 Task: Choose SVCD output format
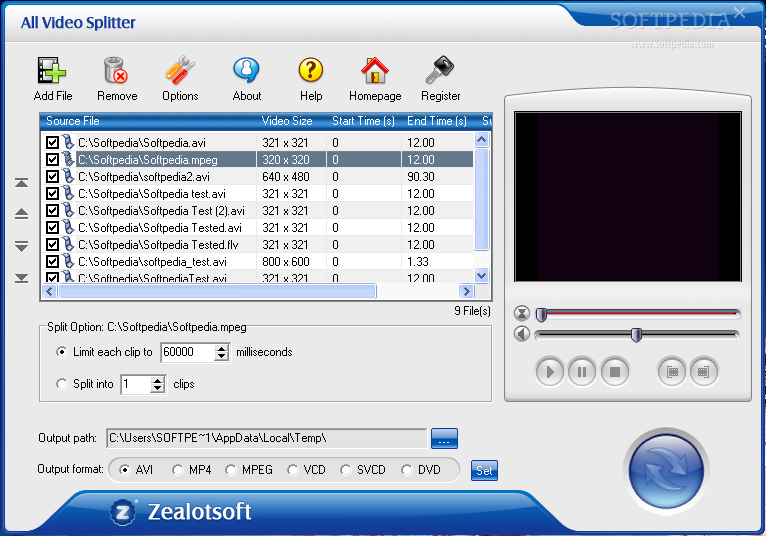346,470
